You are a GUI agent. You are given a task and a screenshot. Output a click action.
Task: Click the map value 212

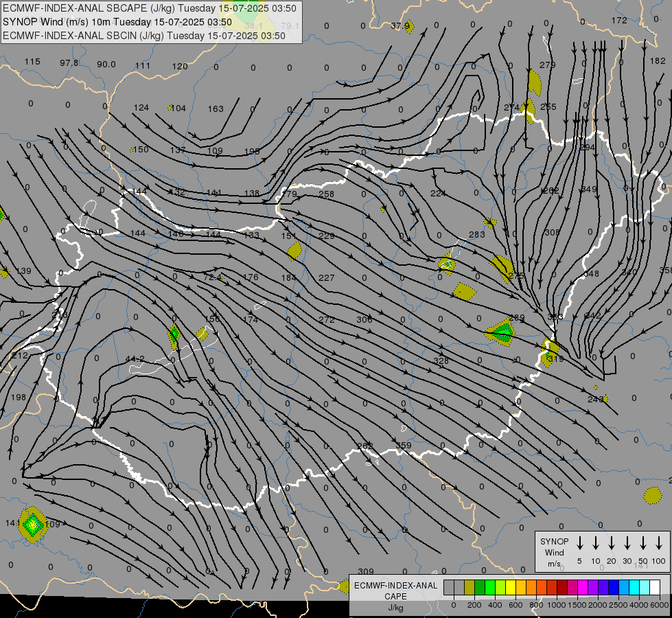pyautogui.click(x=20, y=356)
